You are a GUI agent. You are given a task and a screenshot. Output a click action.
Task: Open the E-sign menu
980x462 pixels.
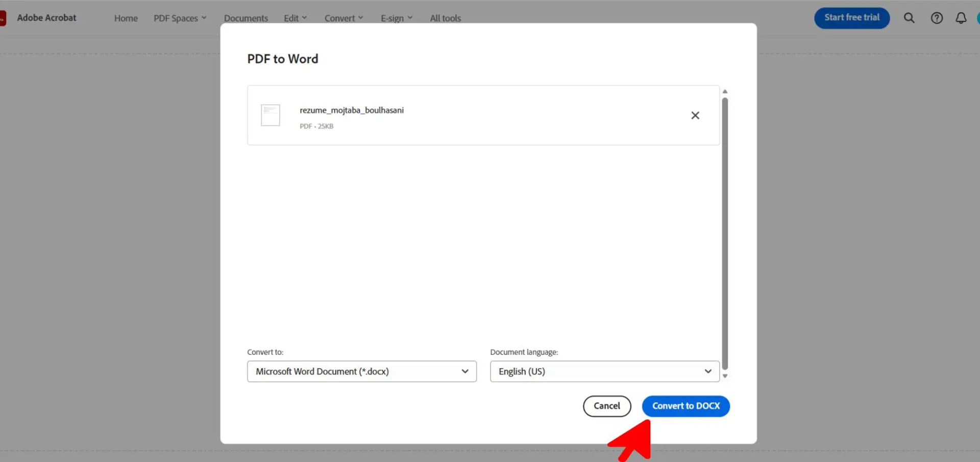397,18
